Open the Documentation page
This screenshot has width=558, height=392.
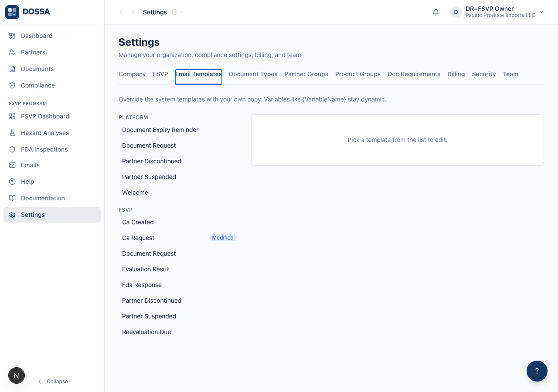(x=52, y=198)
